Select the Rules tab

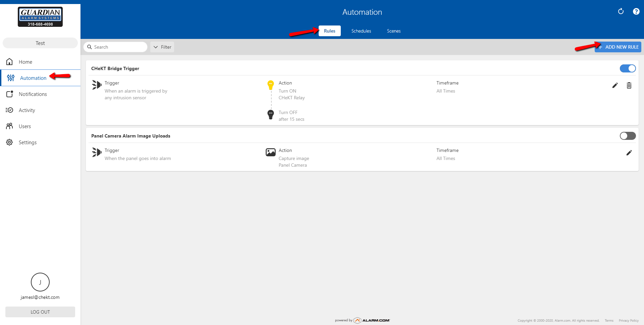click(329, 31)
